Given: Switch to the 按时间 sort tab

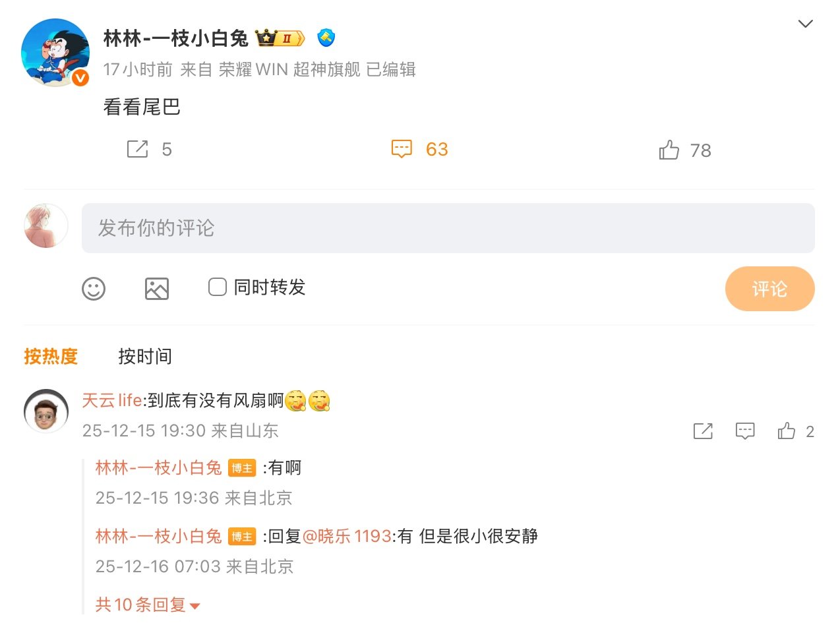Looking at the screenshot, I should (x=145, y=357).
